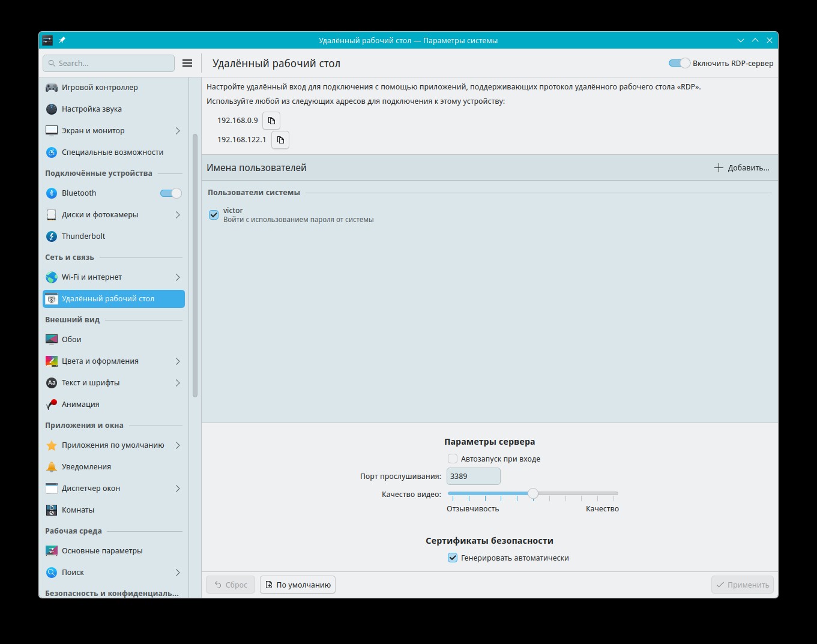
Task: Open the Animation (Анимация) icon
Action: point(52,405)
